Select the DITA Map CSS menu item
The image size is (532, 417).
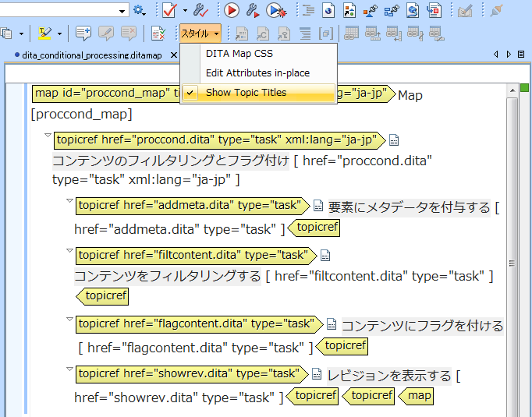click(x=258, y=54)
